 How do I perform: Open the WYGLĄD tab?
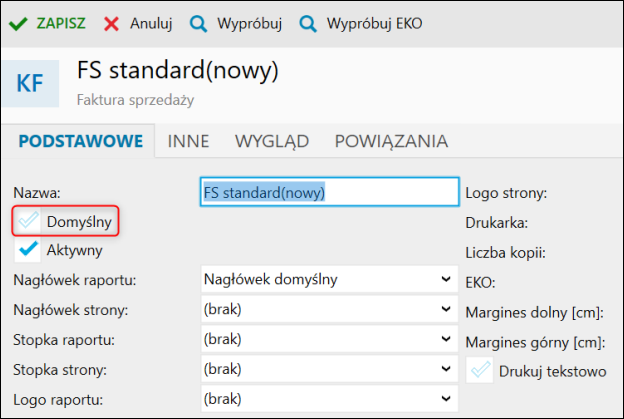point(271,141)
